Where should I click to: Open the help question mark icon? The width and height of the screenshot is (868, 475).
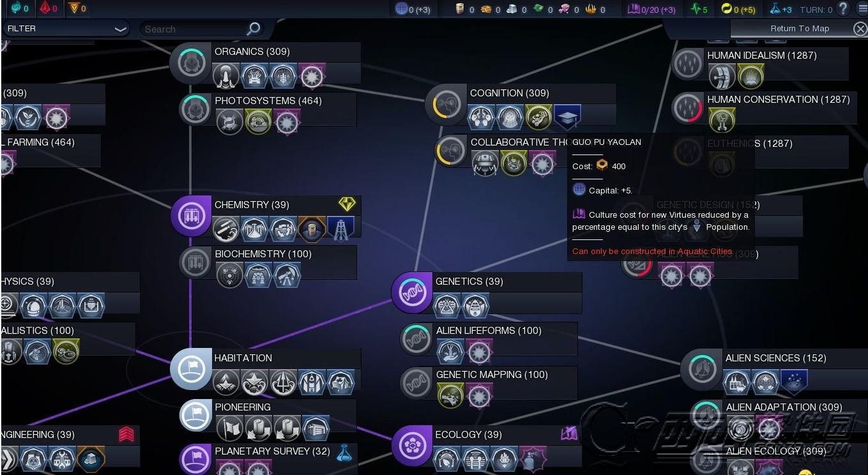pos(843,9)
